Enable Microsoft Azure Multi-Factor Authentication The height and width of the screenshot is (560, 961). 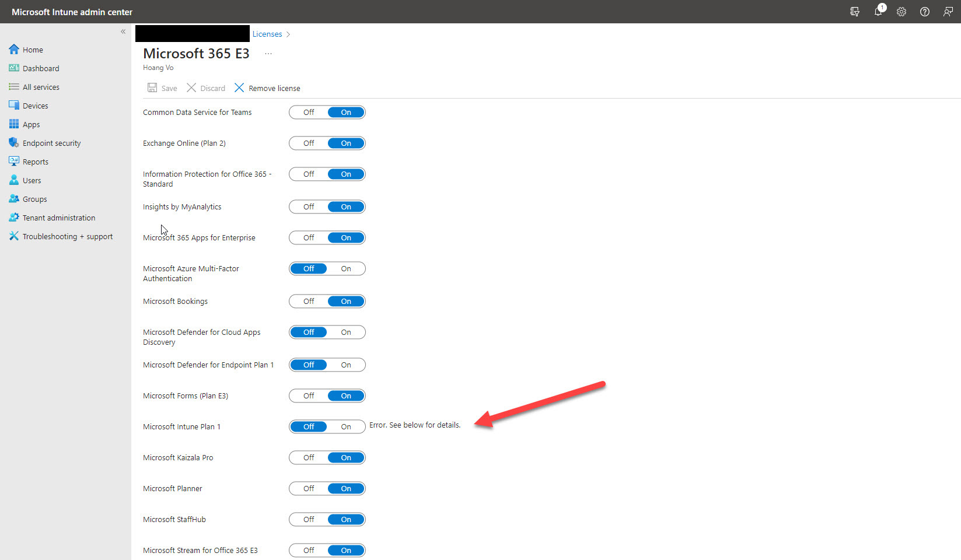[x=346, y=268]
